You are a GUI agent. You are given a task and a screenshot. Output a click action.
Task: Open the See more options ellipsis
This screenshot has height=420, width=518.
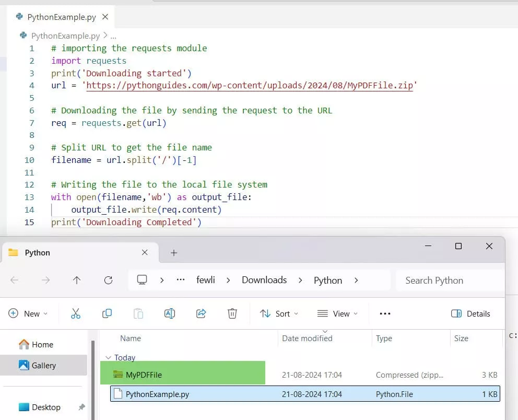[385, 313]
